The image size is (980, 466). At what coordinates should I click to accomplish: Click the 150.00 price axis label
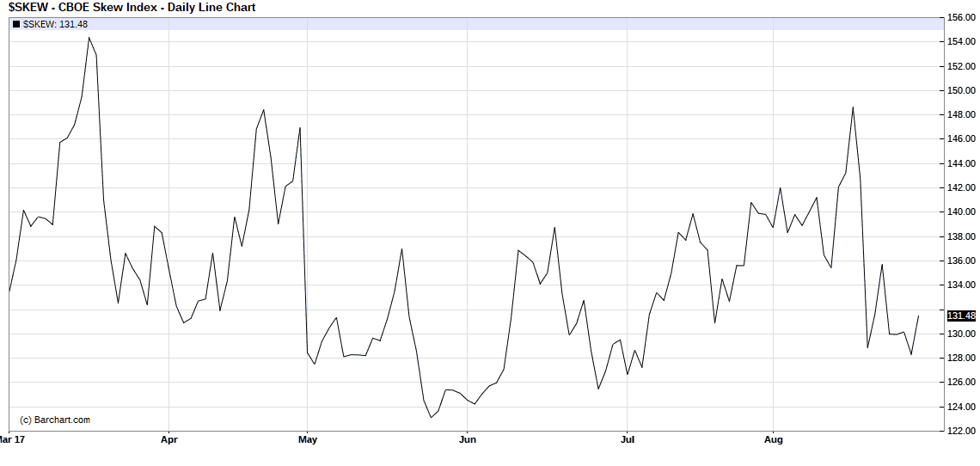(961, 90)
